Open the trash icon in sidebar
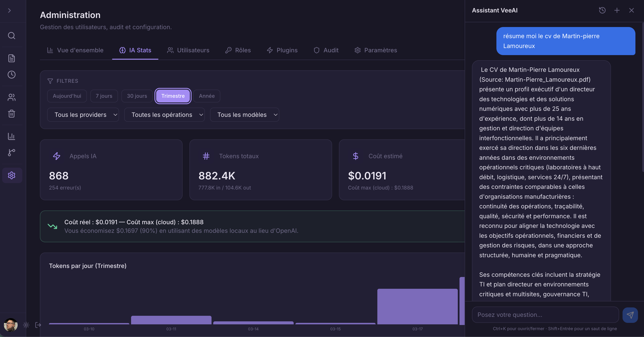The height and width of the screenshot is (337, 644). pyautogui.click(x=12, y=114)
